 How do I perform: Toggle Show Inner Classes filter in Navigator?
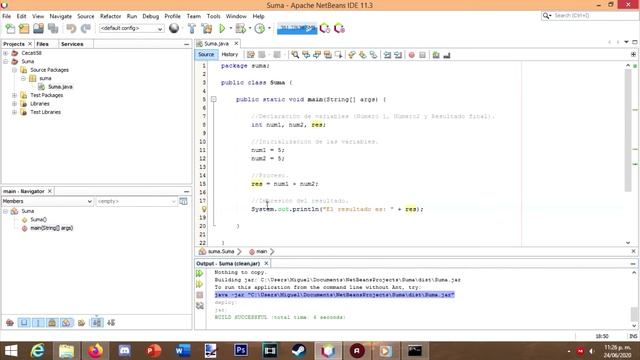coord(66,323)
